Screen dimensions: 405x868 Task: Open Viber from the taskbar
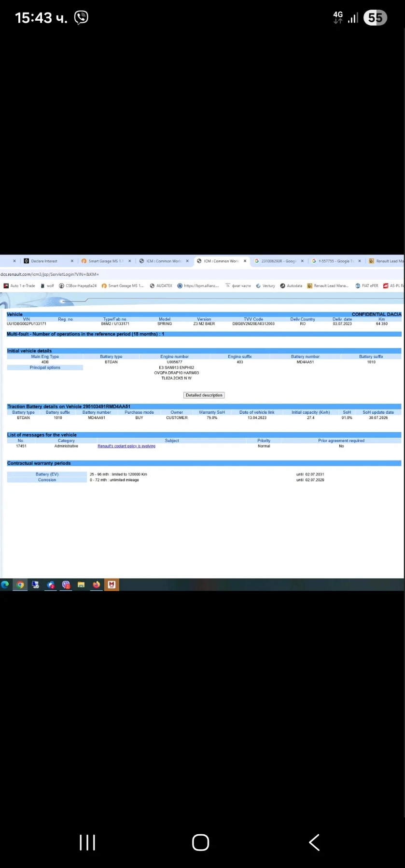click(x=66, y=584)
